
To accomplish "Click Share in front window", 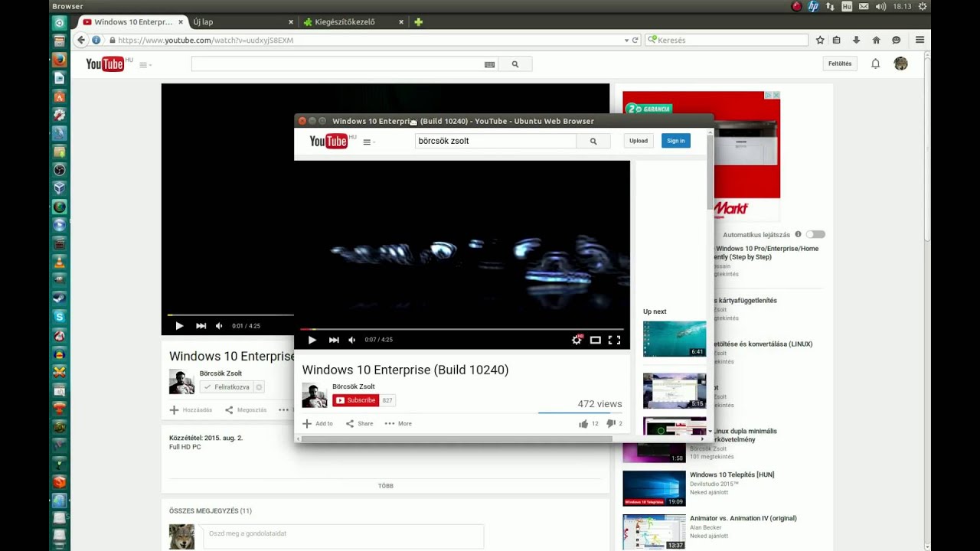I will [359, 423].
